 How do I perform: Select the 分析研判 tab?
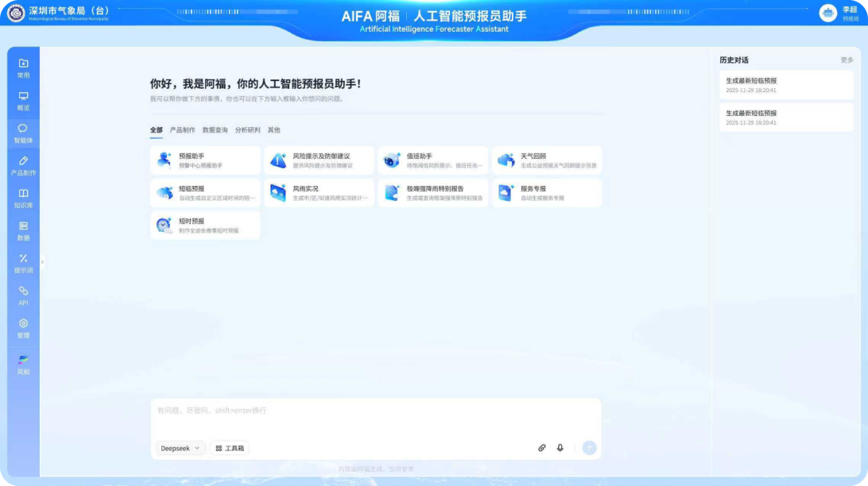click(x=247, y=130)
